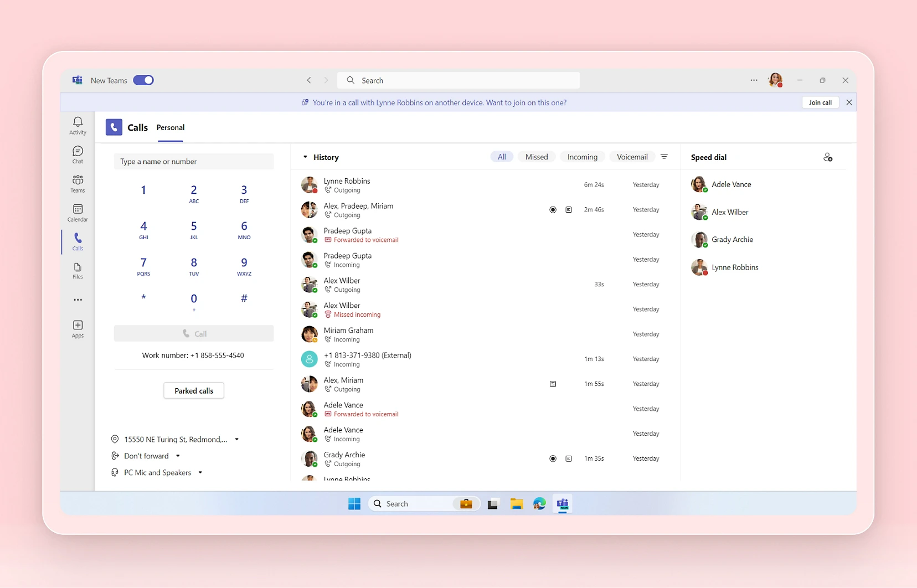The height and width of the screenshot is (588, 917).
Task: Open the Settings and more menu
Action: point(754,80)
